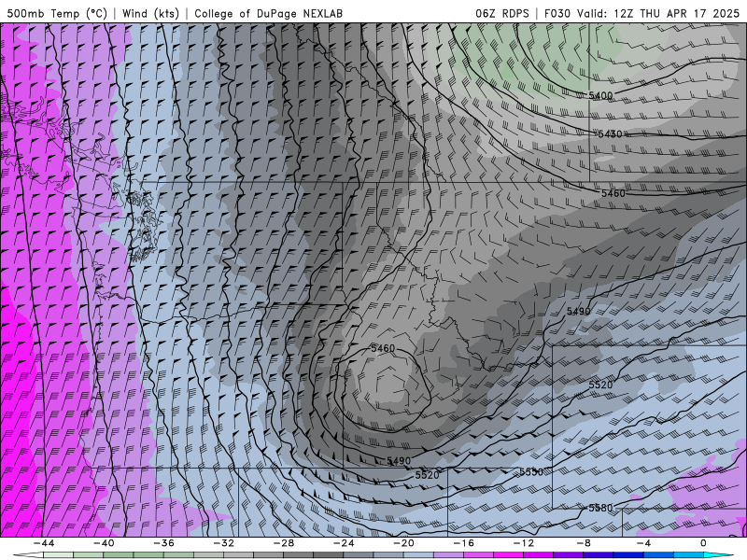Click the -36 colorbar tick label

(x=163, y=543)
